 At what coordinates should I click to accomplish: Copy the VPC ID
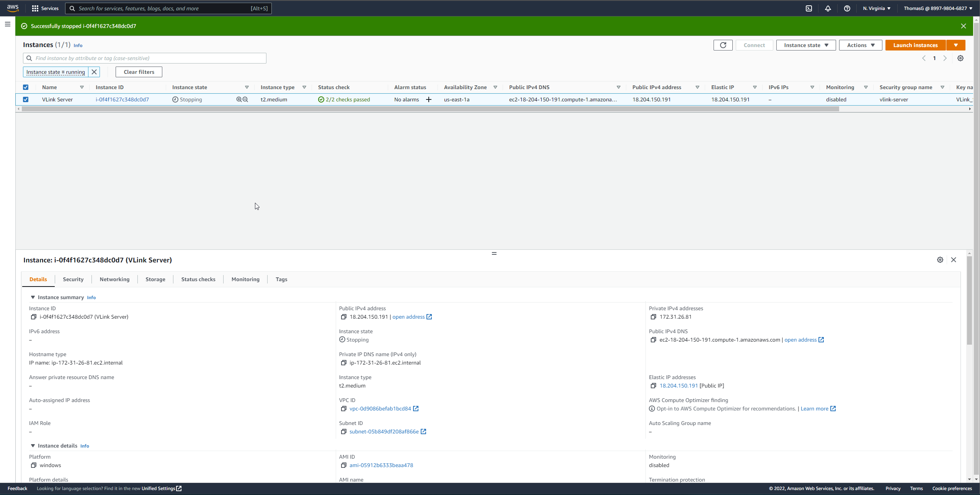click(344, 409)
